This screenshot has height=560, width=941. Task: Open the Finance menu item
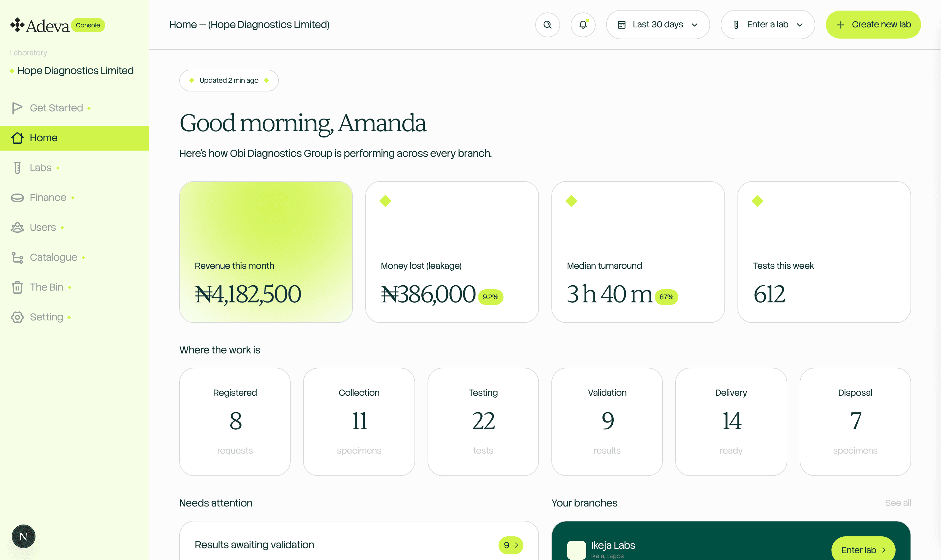click(74, 198)
